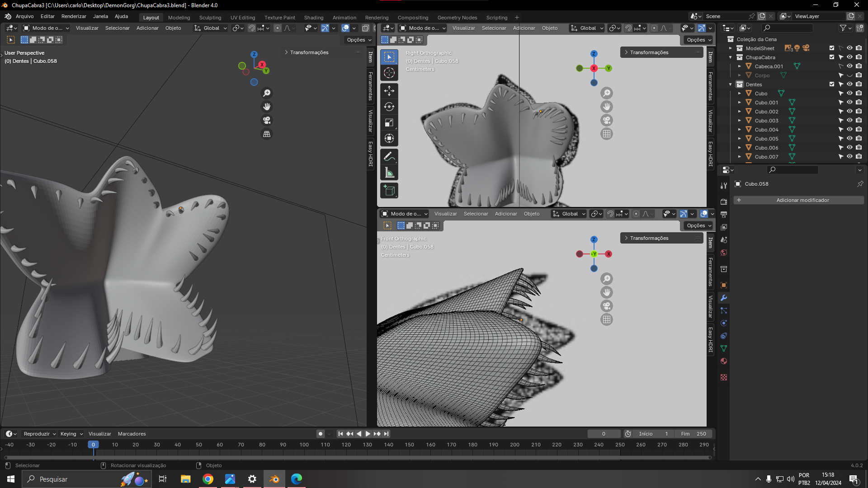Select the 3D Cursor tool

coord(389,73)
